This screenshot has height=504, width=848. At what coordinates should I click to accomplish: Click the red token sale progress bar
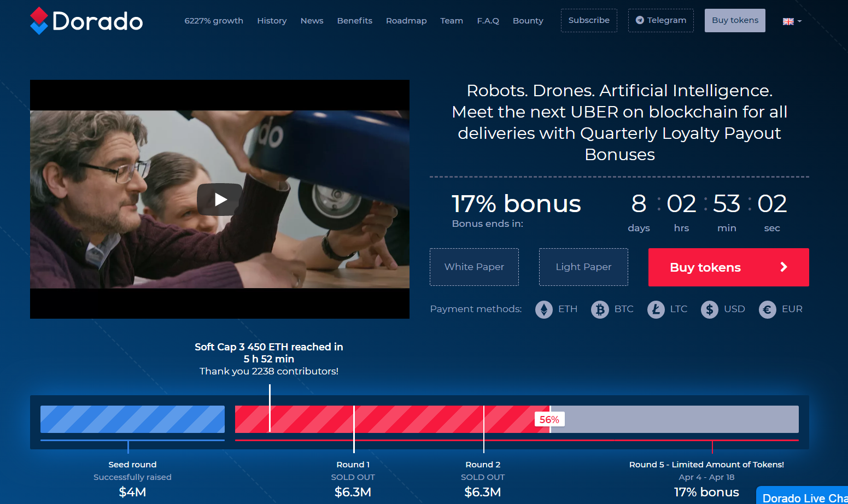click(x=393, y=419)
